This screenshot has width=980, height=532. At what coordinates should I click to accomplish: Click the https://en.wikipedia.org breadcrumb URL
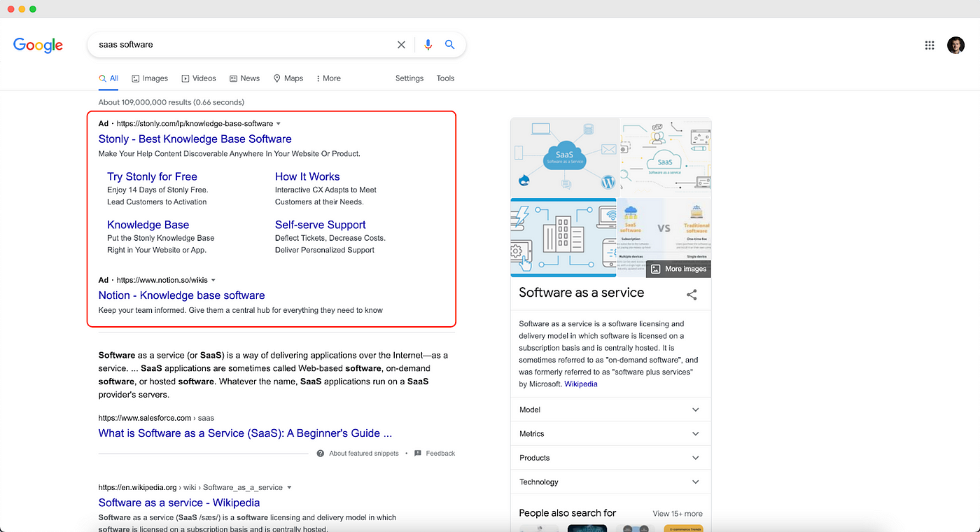[190, 487]
